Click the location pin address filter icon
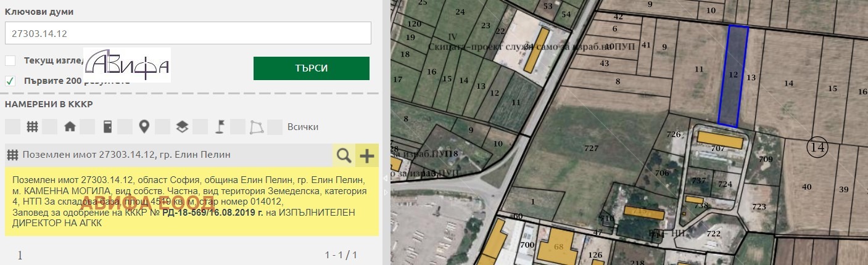Image resolution: width=868 pixels, height=265 pixels. click(144, 127)
